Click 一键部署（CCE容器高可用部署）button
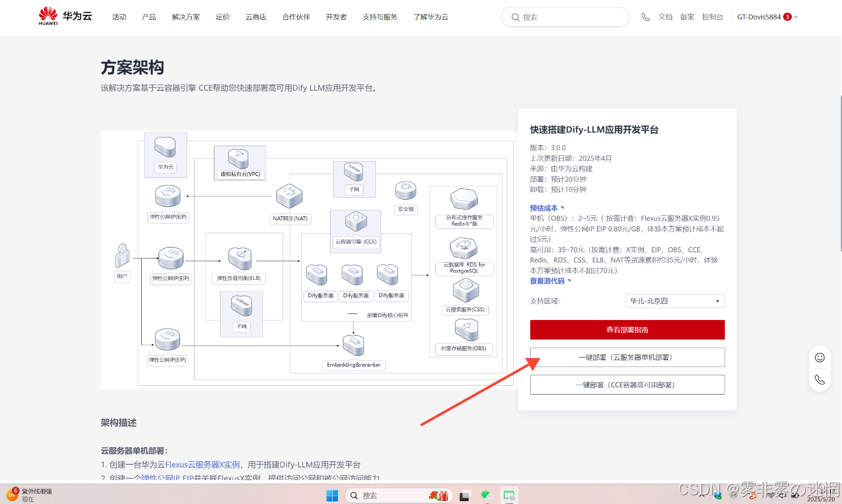 click(627, 385)
